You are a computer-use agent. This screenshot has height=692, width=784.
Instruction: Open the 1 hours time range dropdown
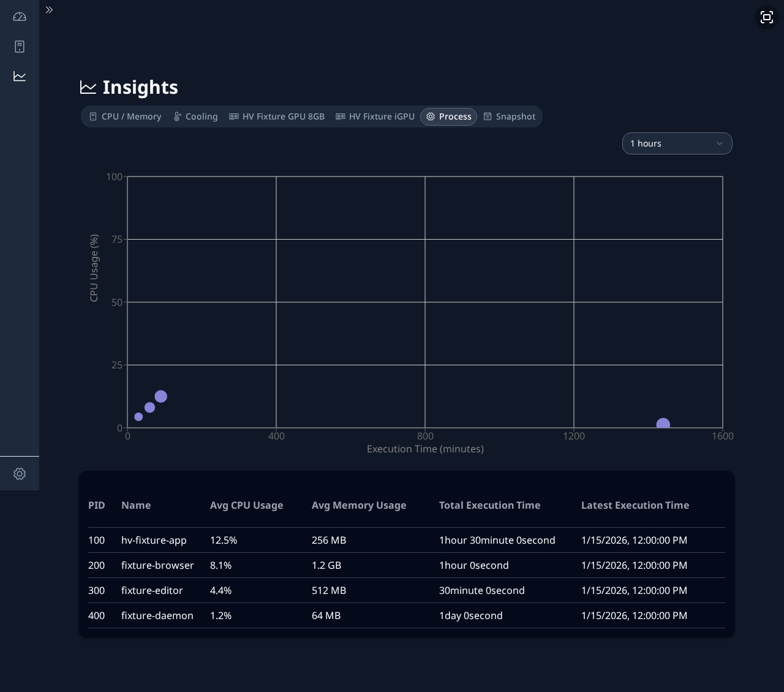pos(677,143)
